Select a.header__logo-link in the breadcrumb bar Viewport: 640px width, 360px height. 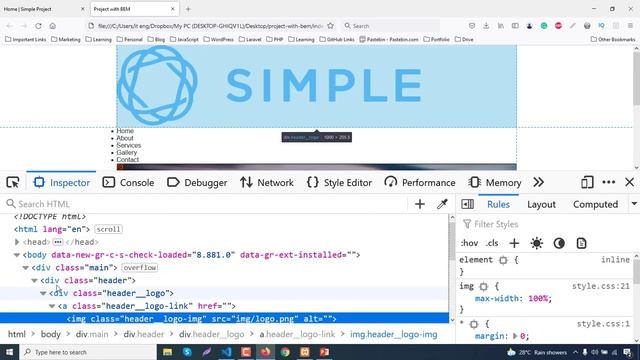pyautogui.click(x=297, y=334)
